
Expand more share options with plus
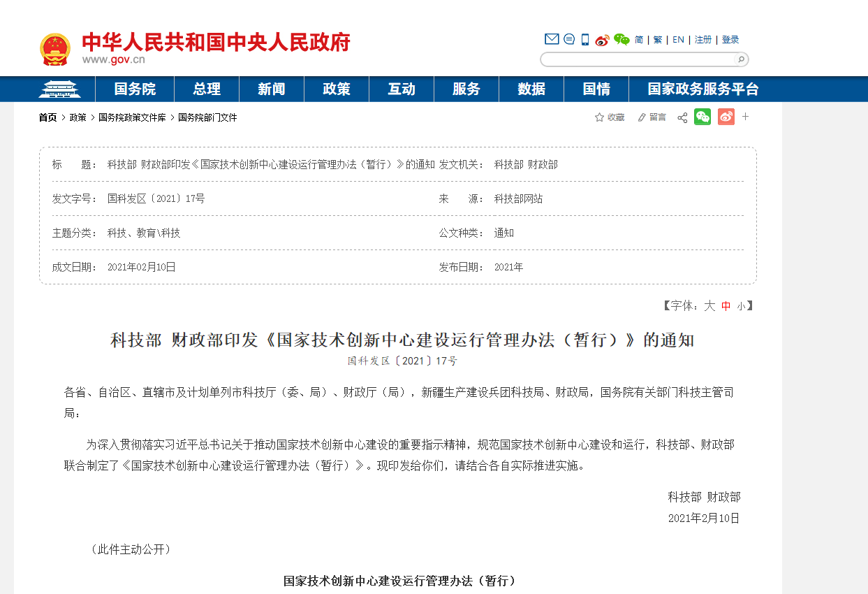[745, 117]
